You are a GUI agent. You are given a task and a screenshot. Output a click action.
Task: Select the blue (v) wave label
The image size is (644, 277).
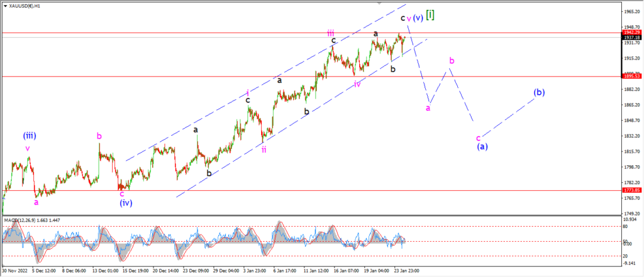pyautogui.click(x=418, y=18)
